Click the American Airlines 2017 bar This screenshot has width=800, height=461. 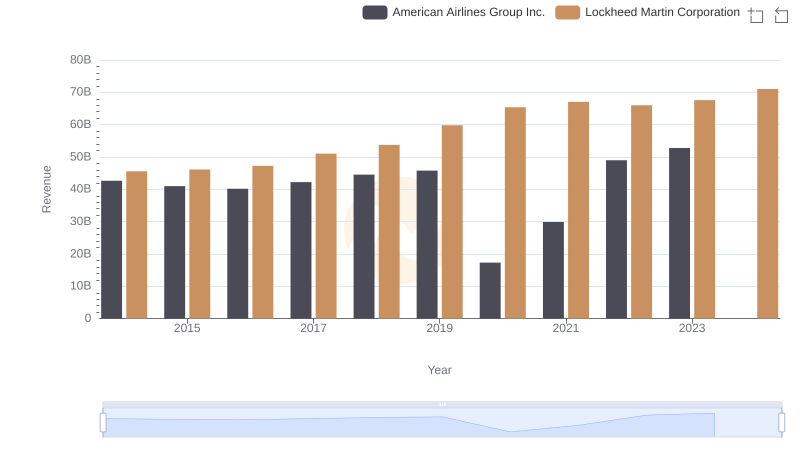pos(301,250)
